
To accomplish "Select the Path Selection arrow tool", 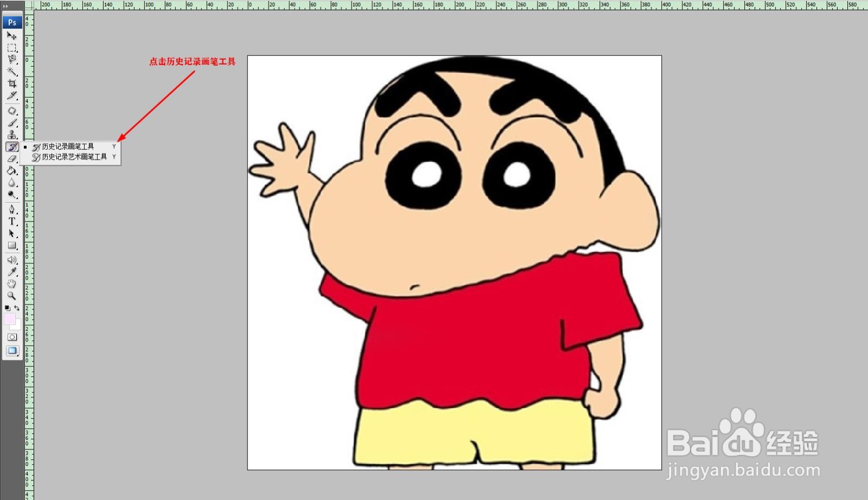I will point(12,233).
